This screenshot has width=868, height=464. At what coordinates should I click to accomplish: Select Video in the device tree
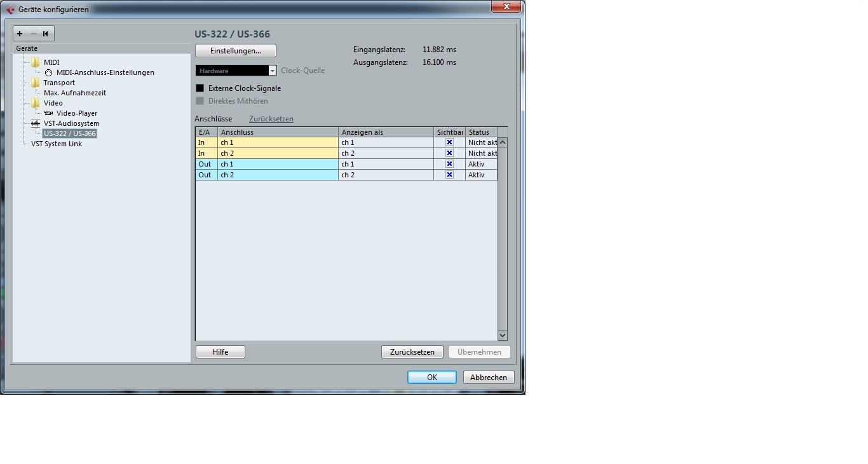(53, 103)
